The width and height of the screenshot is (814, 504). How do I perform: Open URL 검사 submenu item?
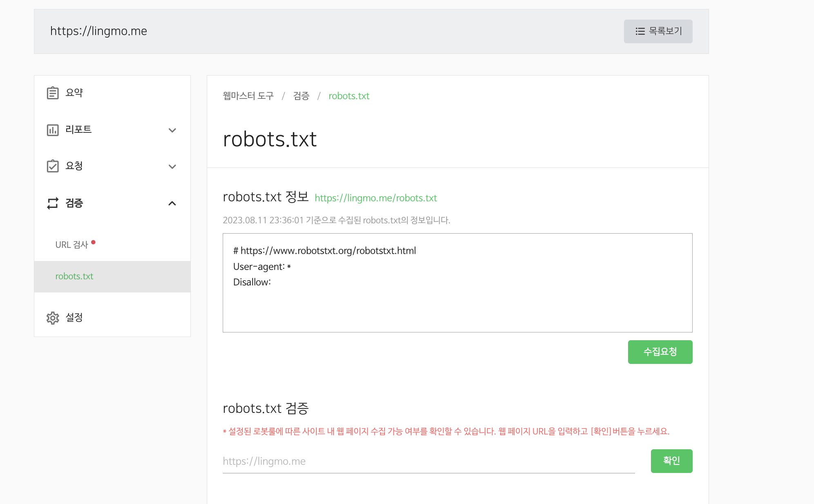pos(72,245)
